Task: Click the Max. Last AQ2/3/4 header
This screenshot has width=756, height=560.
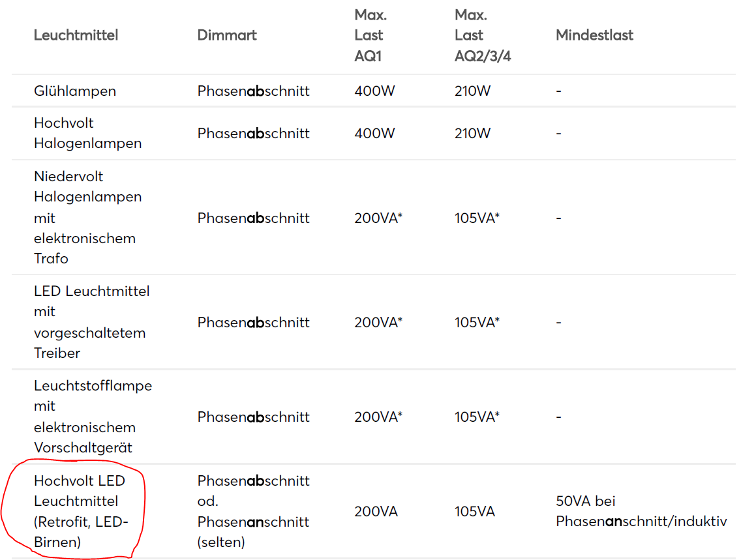Action: (x=483, y=35)
